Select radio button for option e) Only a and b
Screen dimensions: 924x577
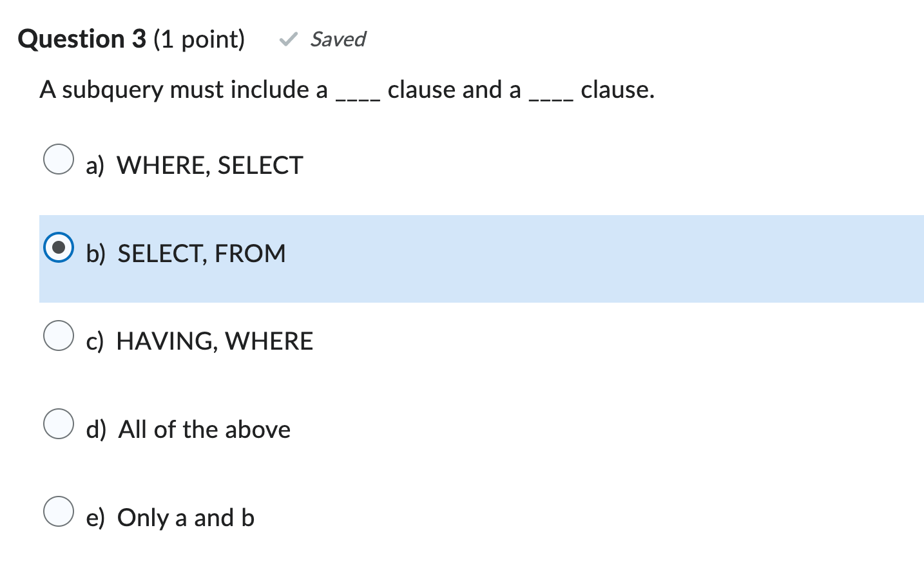point(58,511)
